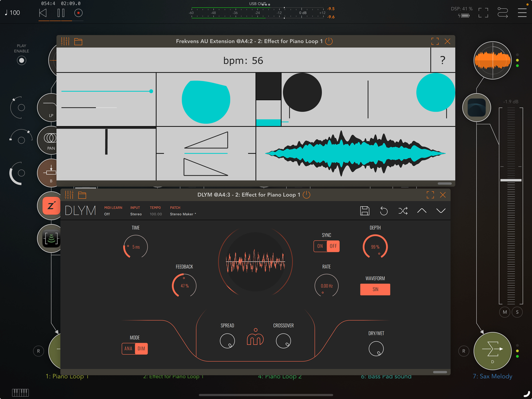Select DIM mode in DLYM
Viewport: 532px width, 399px height.
141,348
